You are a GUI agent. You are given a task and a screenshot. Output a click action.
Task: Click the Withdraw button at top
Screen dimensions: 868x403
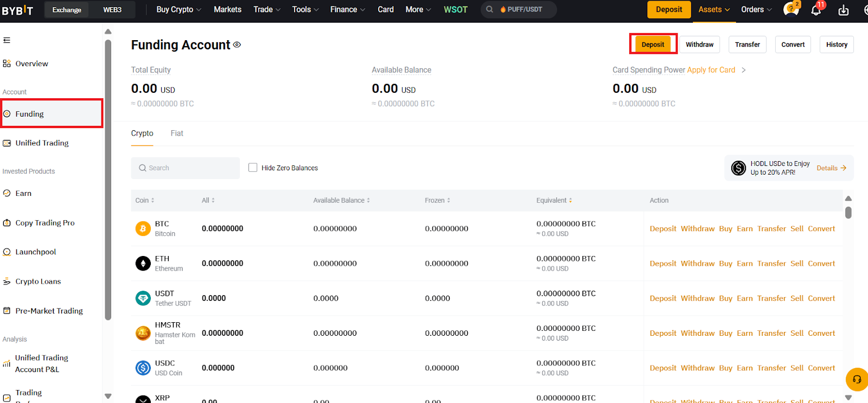[x=699, y=44]
